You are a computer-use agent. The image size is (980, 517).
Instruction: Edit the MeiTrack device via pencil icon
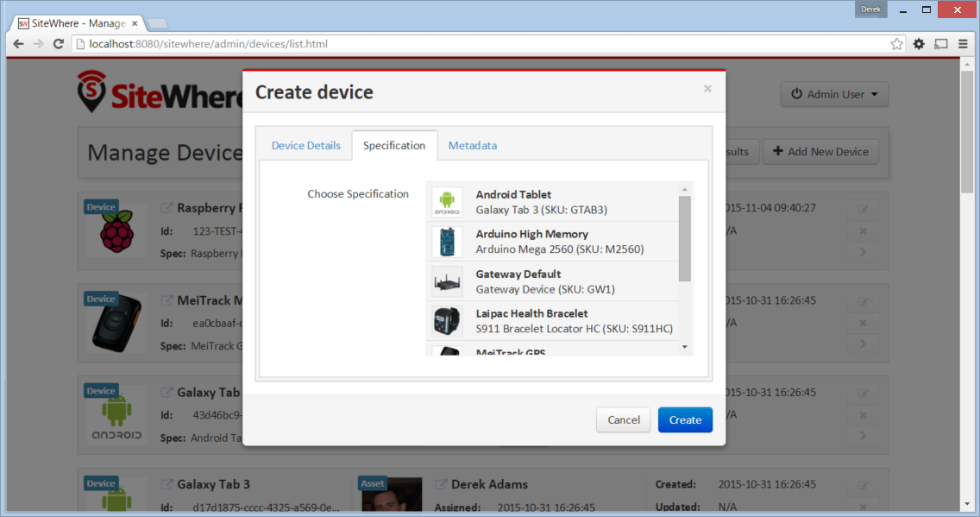[x=864, y=301]
